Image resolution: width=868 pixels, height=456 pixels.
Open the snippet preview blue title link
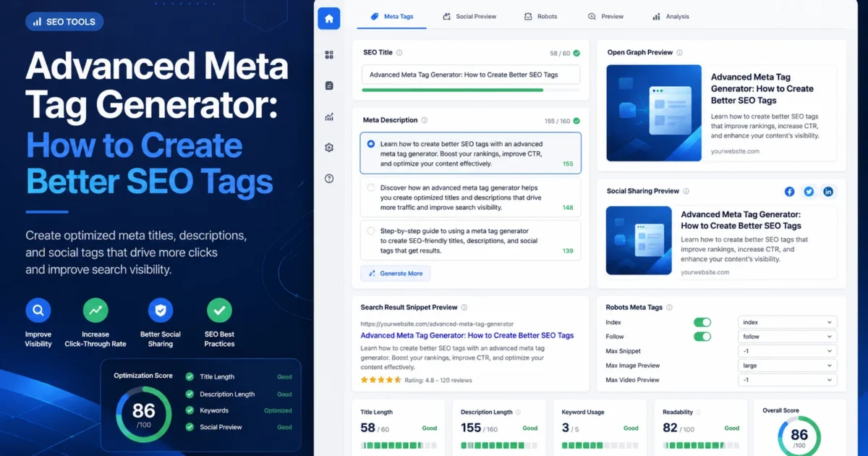click(467, 335)
